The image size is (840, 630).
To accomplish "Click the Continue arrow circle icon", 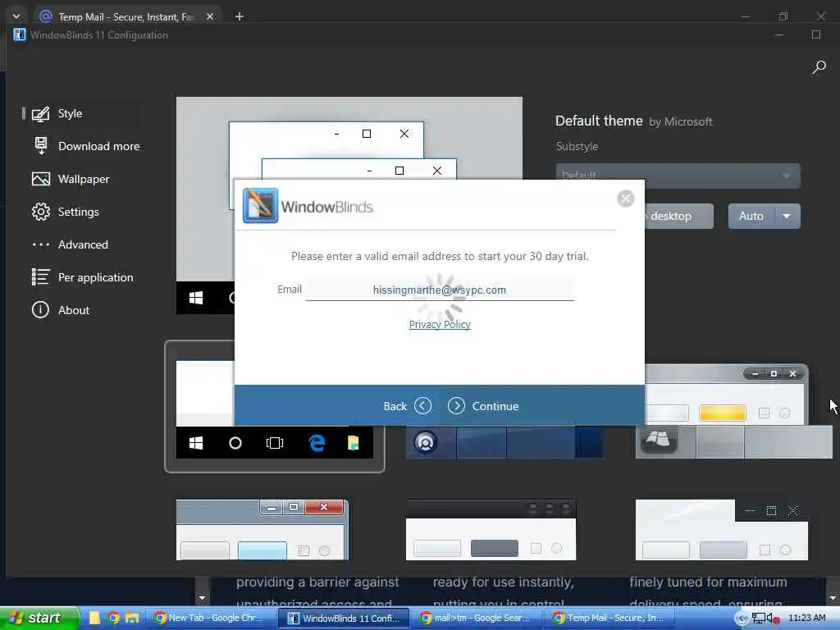I will point(456,405).
